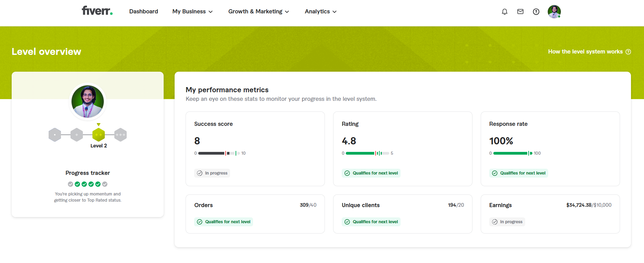Open the notifications bell
Image resolution: width=644 pixels, height=263 pixels.
(505, 12)
